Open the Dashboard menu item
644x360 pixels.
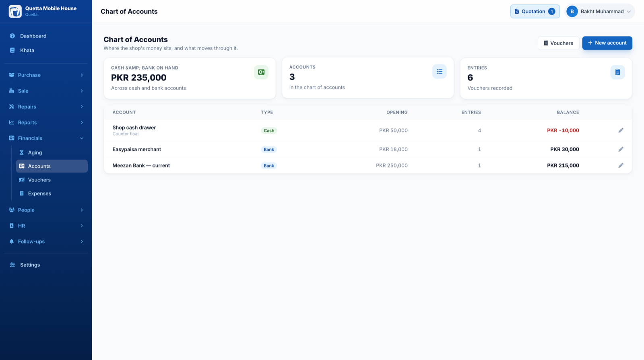(46, 36)
